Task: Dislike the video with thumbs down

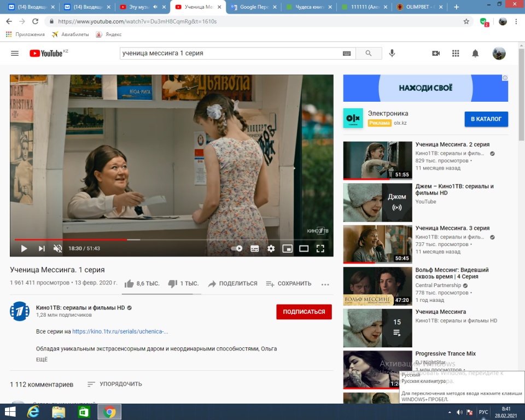Action: click(x=183, y=284)
